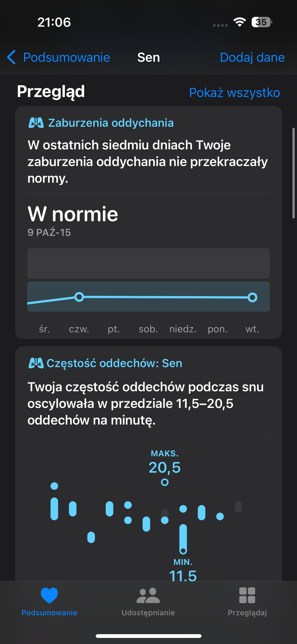
Task: Tap Dodaj dane to add data
Action: 252,57
